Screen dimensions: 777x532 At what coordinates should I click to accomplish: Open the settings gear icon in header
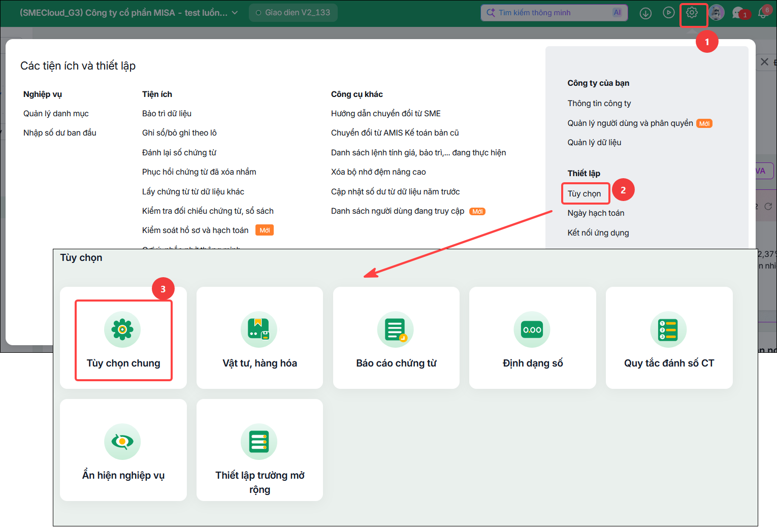tap(692, 13)
